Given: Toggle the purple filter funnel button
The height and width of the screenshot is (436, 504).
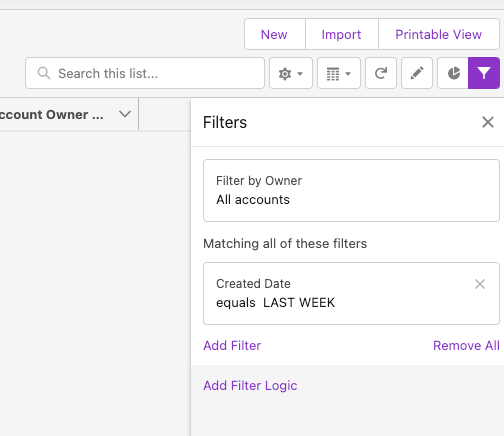Looking at the screenshot, I should 484,73.
